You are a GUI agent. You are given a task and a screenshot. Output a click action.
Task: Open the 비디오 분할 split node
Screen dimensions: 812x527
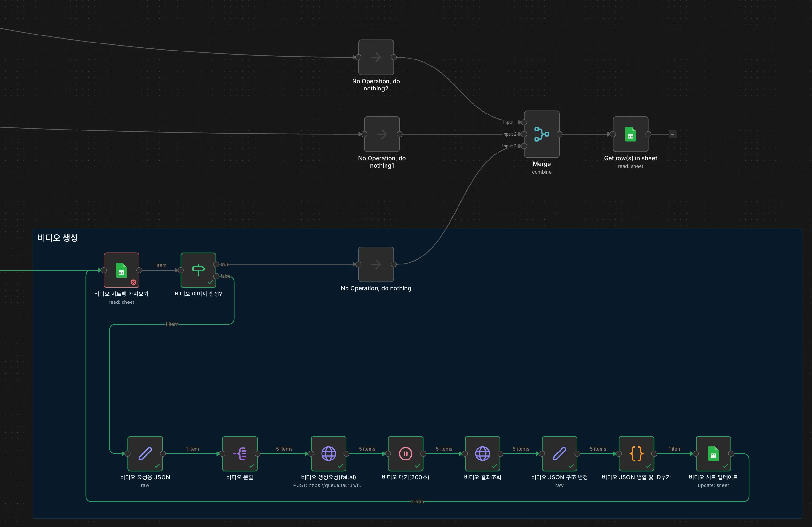240,453
